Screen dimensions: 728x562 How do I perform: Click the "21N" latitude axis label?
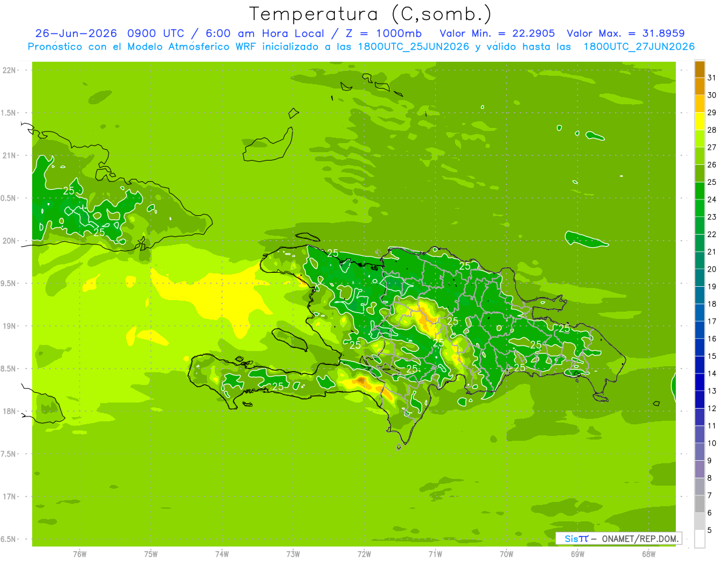pyautogui.click(x=10, y=156)
